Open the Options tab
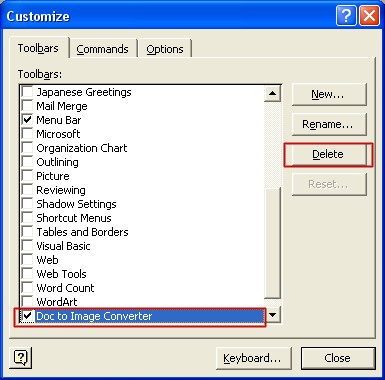The height and width of the screenshot is (380, 385). click(165, 49)
